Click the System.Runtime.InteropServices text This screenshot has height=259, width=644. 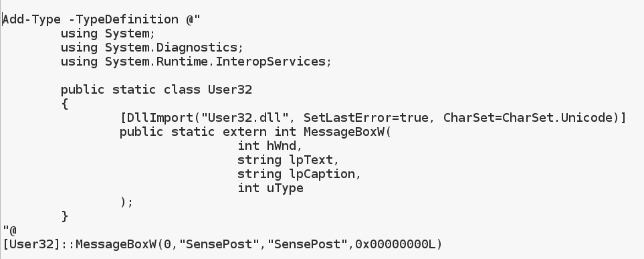pyautogui.click(x=215, y=62)
